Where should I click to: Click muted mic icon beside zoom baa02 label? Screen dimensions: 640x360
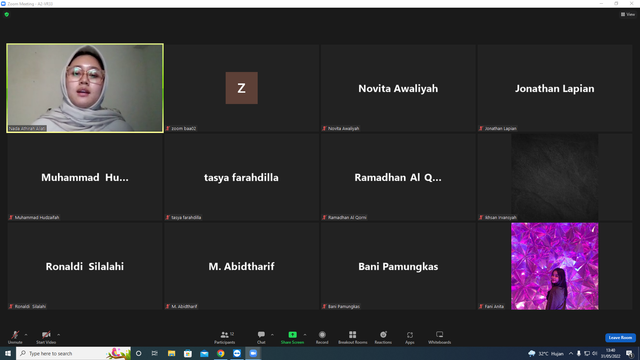click(x=168, y=128)
